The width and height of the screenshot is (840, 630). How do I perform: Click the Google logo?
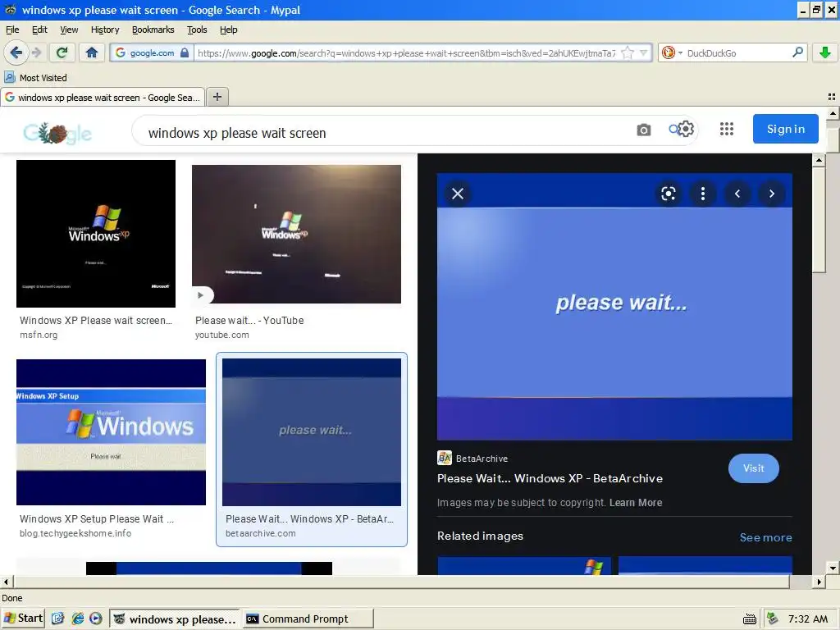[x=57, y=133]
